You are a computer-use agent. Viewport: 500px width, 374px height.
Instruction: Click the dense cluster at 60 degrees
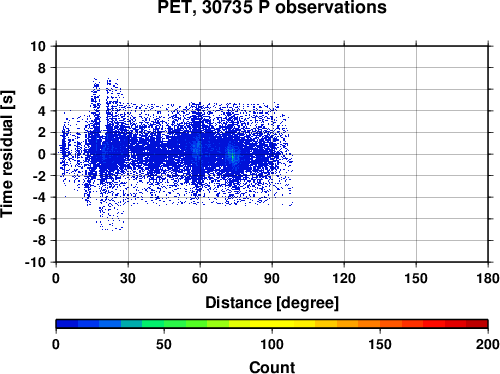[197, 147]
